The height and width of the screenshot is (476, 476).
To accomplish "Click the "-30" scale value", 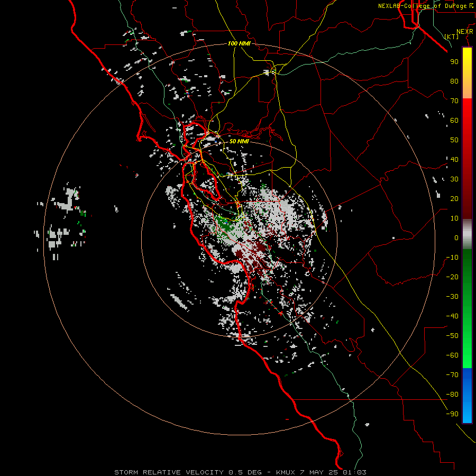I will [452, 297].
